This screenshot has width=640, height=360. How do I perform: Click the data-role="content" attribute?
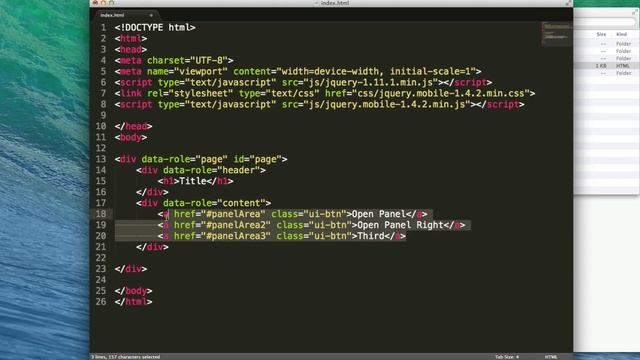tap(214, 203)
